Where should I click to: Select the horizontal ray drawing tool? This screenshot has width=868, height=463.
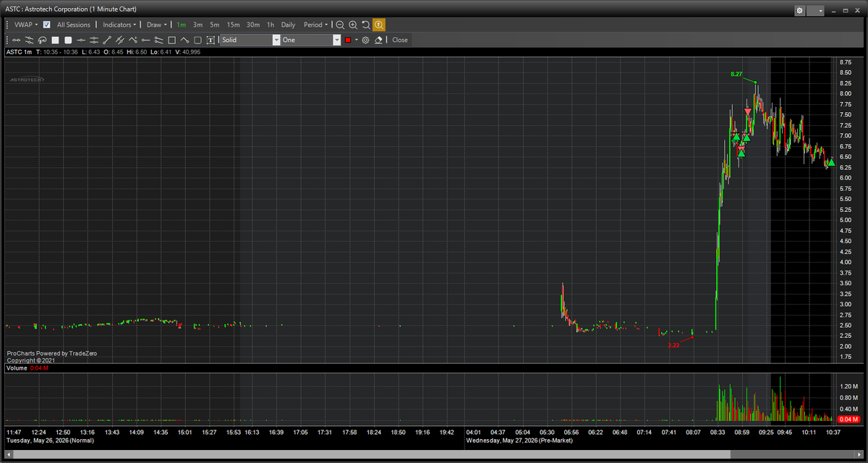(145, 40)
